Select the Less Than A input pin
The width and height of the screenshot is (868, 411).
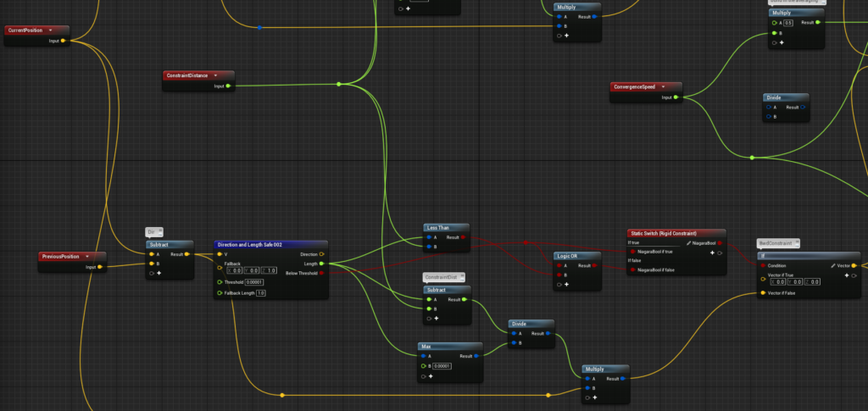click(x=429, y=237)
